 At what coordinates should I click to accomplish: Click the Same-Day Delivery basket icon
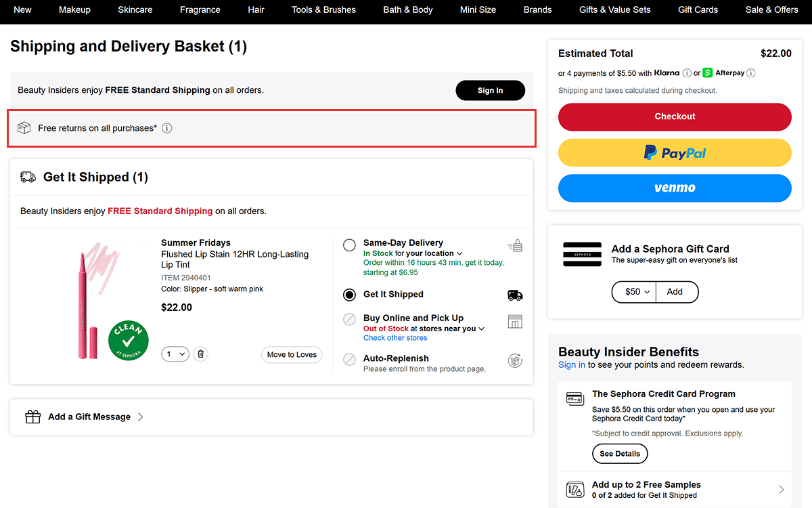[x=515, y=245]
